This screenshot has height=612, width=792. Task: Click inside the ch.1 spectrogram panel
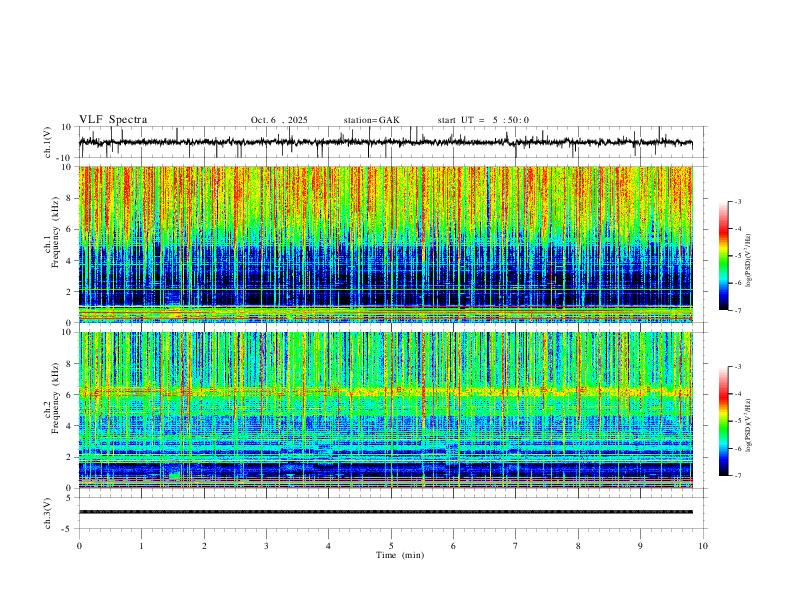(386, 244)
